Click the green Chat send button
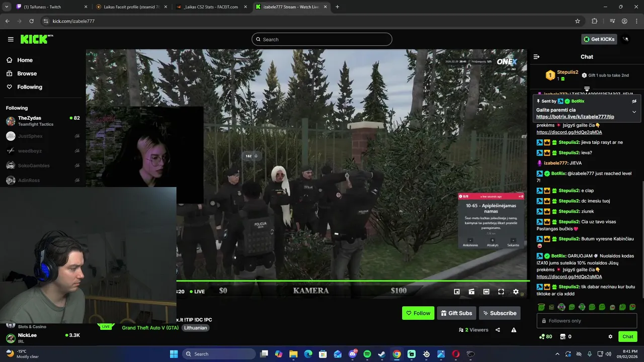This screenshot has height=362, width=644. [628, 337]
